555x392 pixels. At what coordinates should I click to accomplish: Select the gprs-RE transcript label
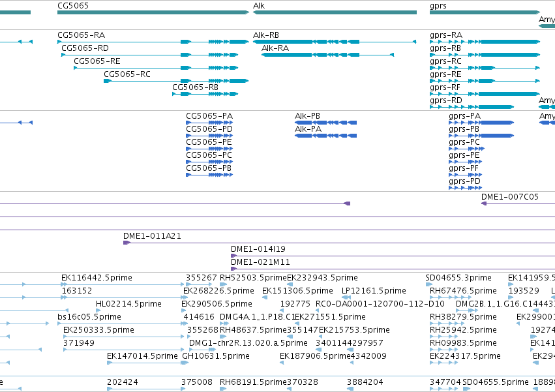tap(445, 74)
